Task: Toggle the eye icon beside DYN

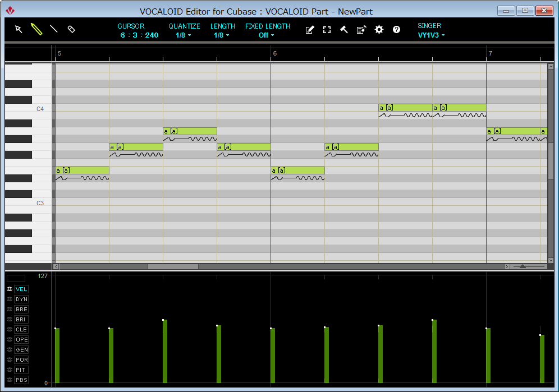Action: coord(10,299)
